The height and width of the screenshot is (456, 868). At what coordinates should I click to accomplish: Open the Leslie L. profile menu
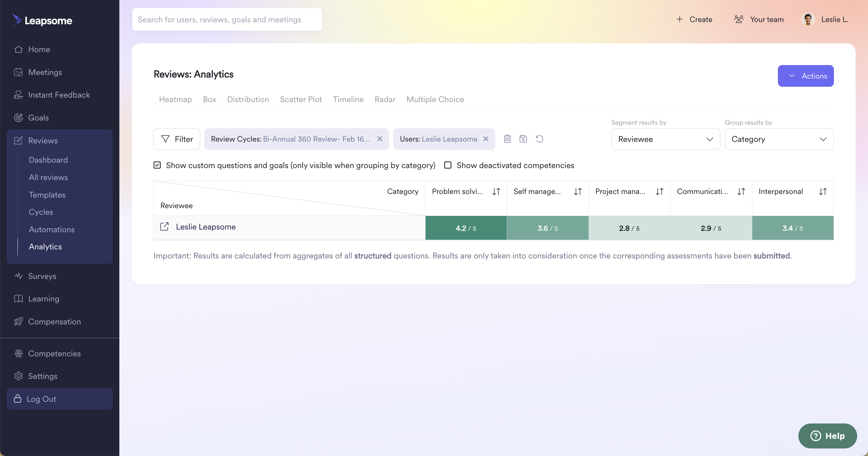click(x=825, y=20)
